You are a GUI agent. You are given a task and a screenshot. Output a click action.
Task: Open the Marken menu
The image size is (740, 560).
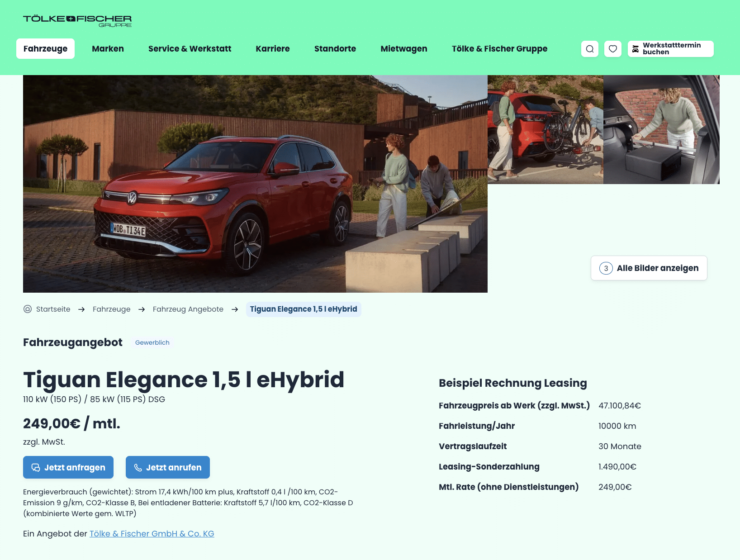pyautogui.click(x=108, y=49)
